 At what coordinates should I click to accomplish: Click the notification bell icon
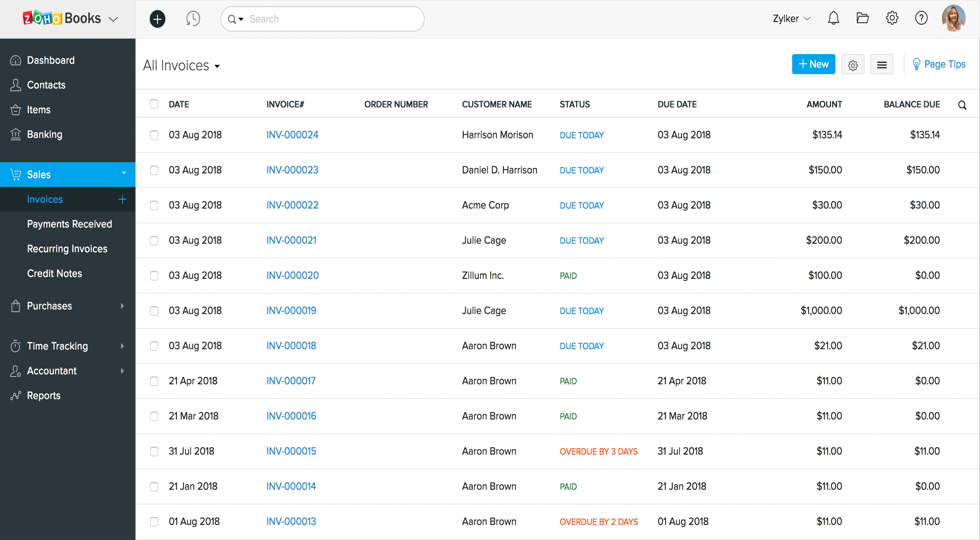coord(833,18)
